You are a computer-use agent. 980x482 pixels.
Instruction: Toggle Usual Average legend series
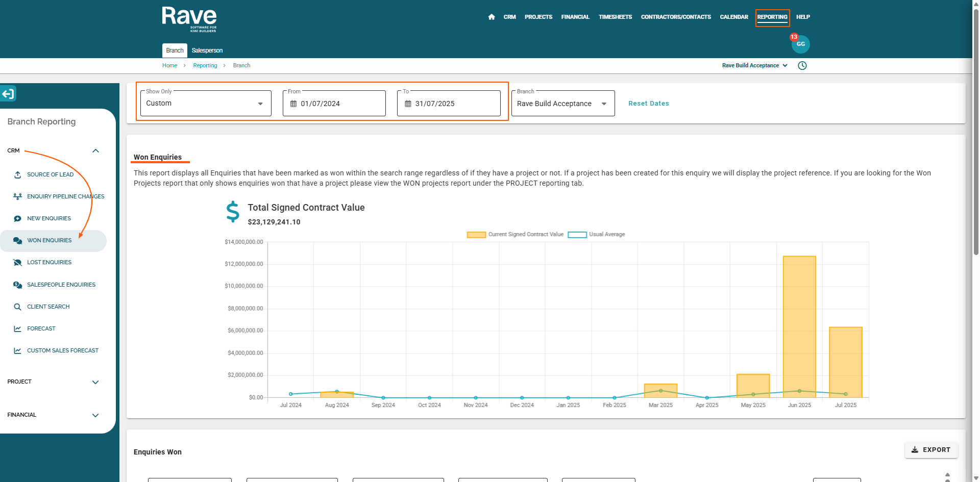pos(596,235)
